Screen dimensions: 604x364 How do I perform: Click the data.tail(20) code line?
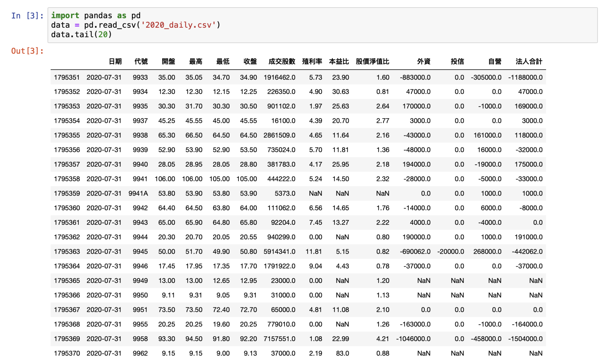click(81, 35)
